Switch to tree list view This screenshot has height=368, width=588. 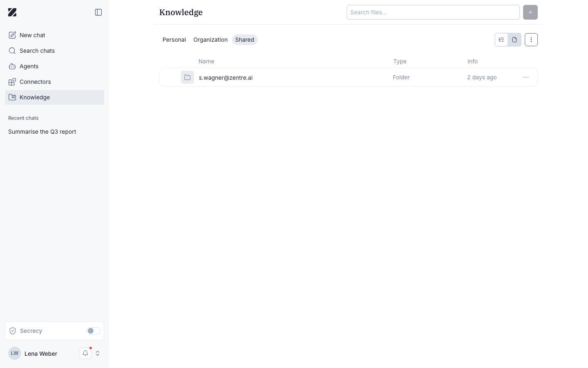pos(501,40)
